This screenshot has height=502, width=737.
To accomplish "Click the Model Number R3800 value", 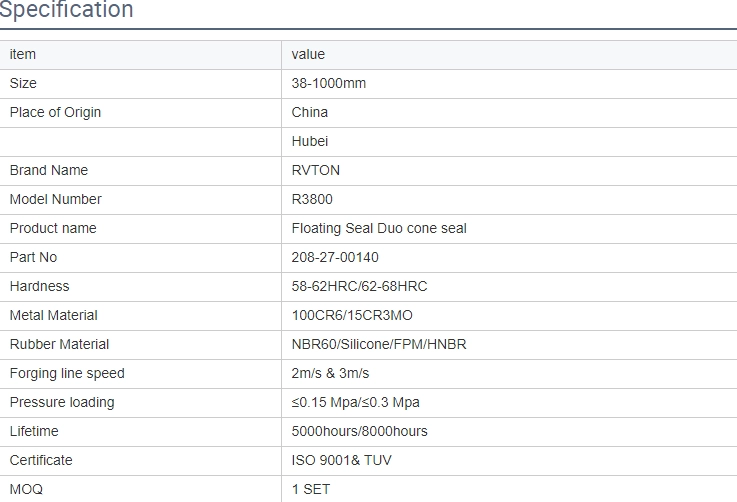I will pyautogui.click(x=312, y=199).
